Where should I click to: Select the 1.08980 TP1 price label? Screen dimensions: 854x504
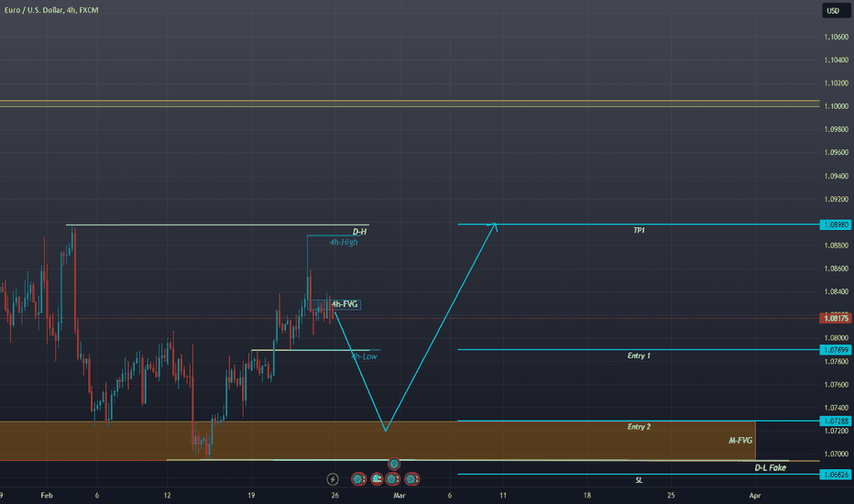(x=836, y=225)
